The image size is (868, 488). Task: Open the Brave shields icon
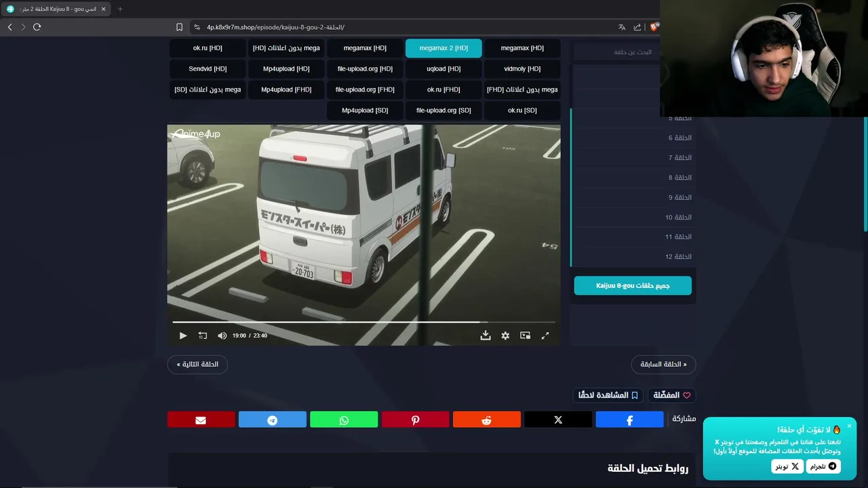[x=654, y=27]
